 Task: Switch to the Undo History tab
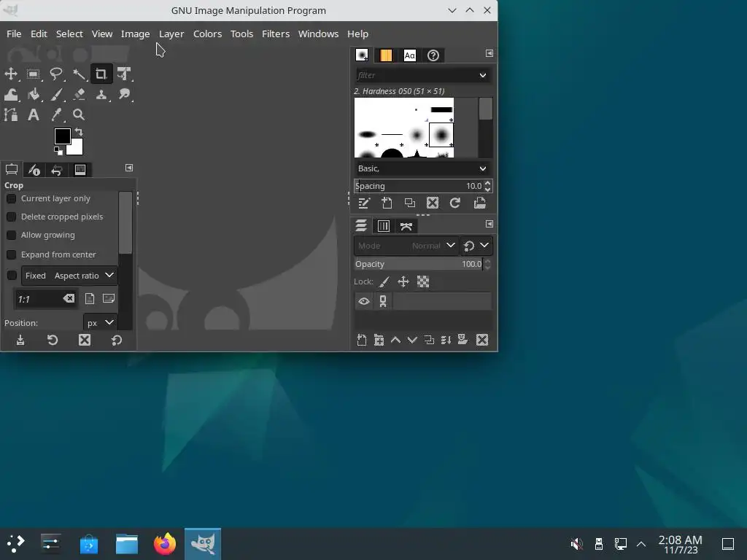[57, 170]
